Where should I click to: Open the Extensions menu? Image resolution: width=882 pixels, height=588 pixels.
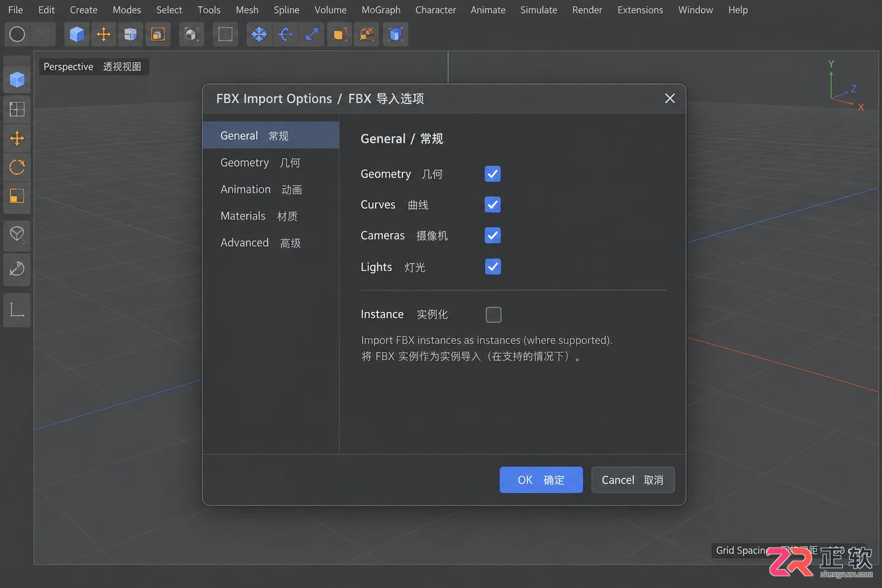point(640,10)
